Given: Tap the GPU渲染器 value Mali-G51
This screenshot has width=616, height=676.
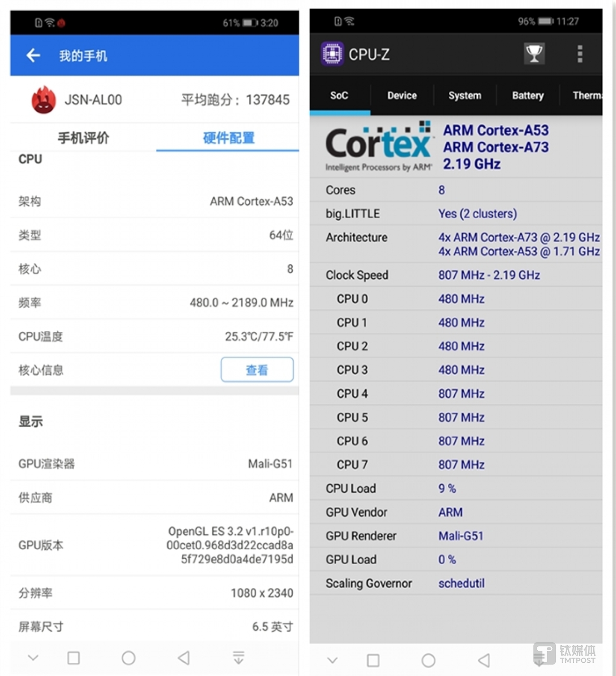Looking at the screenshot, I should (270, 464).
